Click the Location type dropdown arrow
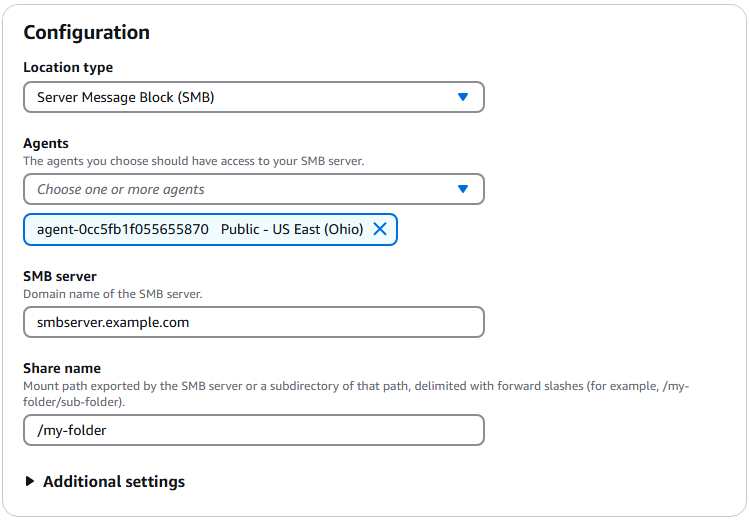The height and width of the screenshot is (520, 749). coord(462,97)
